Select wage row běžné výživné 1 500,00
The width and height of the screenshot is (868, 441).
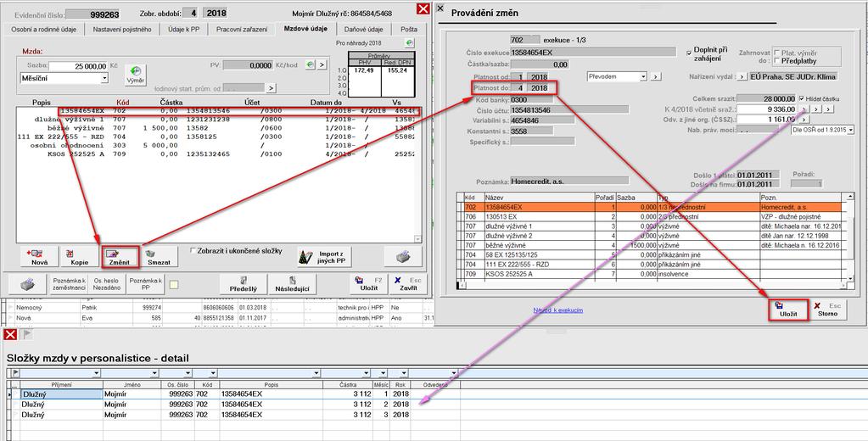pos(217,128)
